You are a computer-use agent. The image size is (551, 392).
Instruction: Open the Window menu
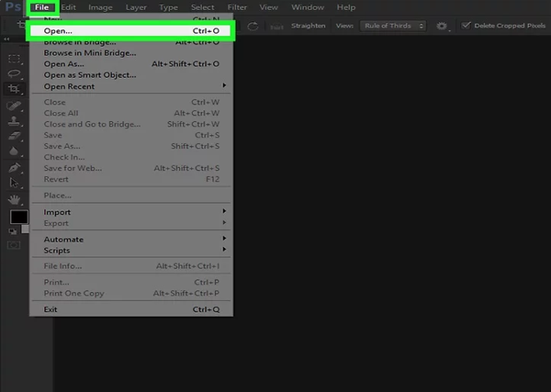coord(308,7)
